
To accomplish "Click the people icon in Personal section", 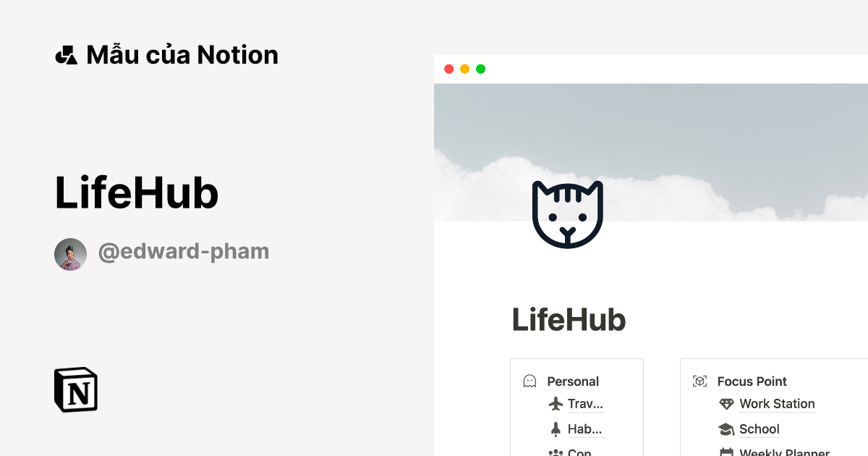I will (x=555, y=452).
